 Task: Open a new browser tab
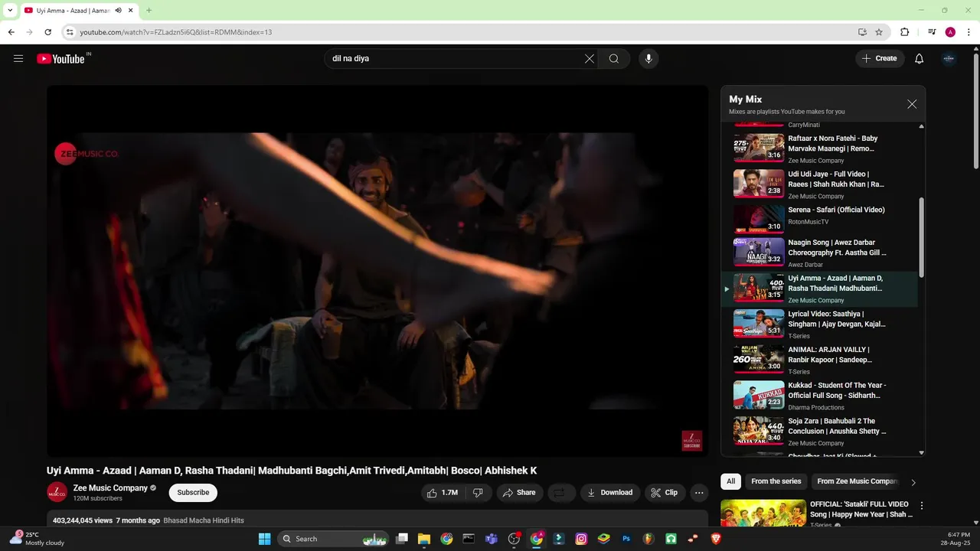click(x=149, y=11)
